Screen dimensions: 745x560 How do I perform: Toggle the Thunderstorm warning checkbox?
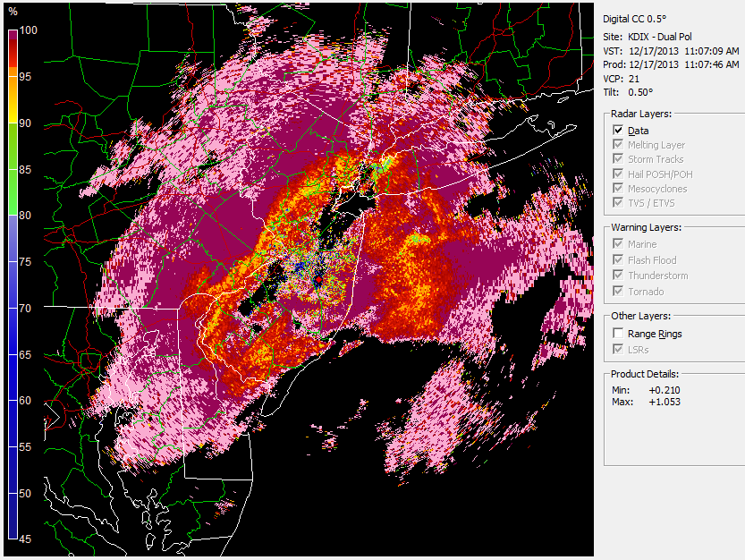click(618, 276)
